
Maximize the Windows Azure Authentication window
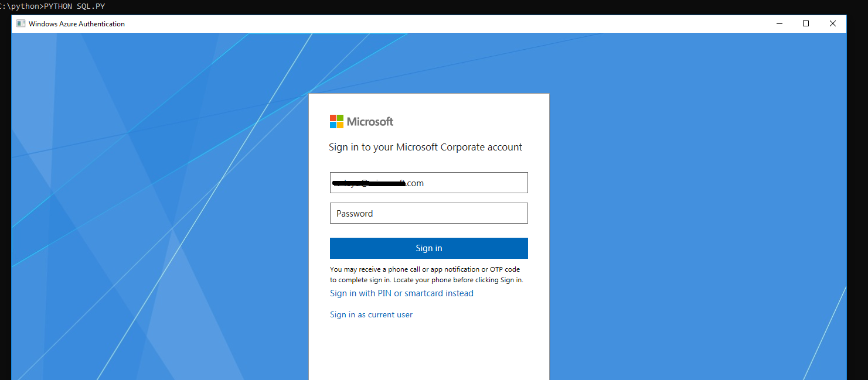point(806,24)
